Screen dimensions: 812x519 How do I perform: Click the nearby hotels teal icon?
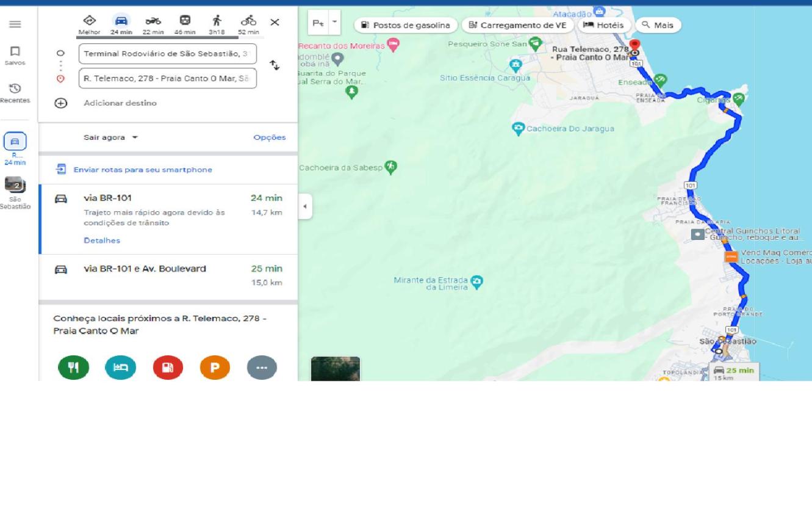point(120,368)
